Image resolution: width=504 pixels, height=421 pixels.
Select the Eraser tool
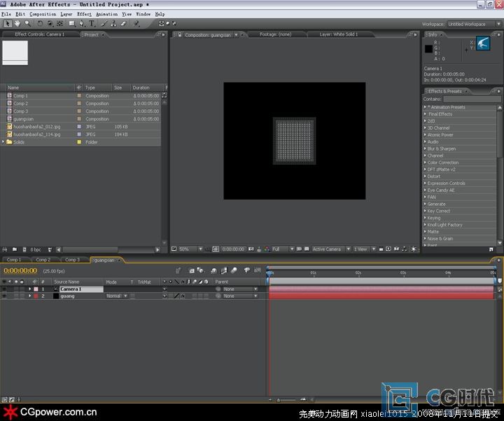124,24
